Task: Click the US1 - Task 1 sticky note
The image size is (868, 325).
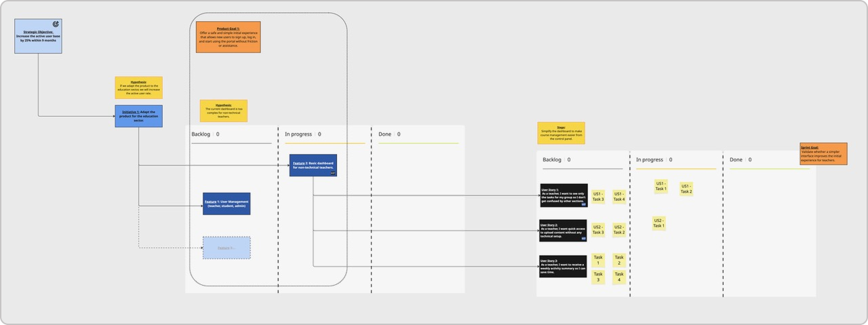Action: coord(660,186)
